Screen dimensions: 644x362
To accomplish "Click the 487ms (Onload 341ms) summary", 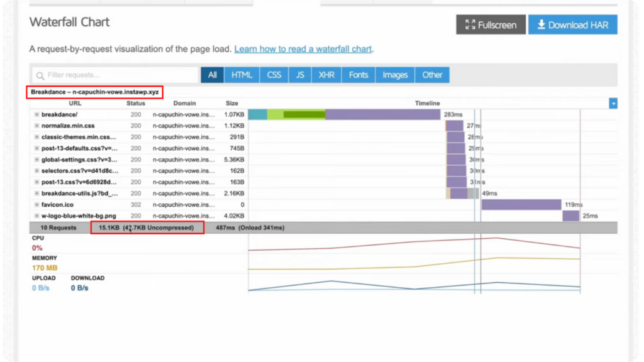I will 250,228.
